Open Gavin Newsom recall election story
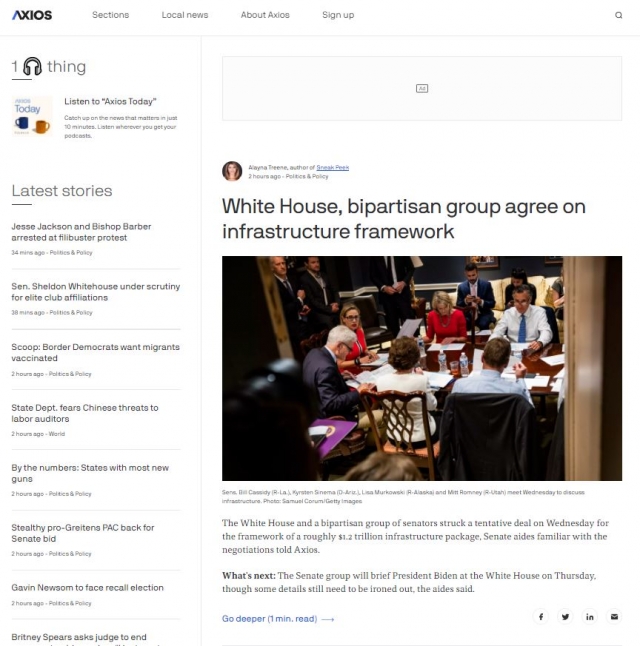Viewport: 640px width, 646px height. [87, 587]
